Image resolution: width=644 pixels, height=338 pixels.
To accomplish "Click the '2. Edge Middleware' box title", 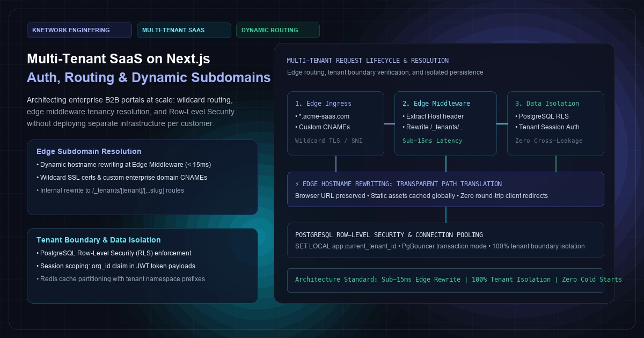I will click(x=436, y=104).
